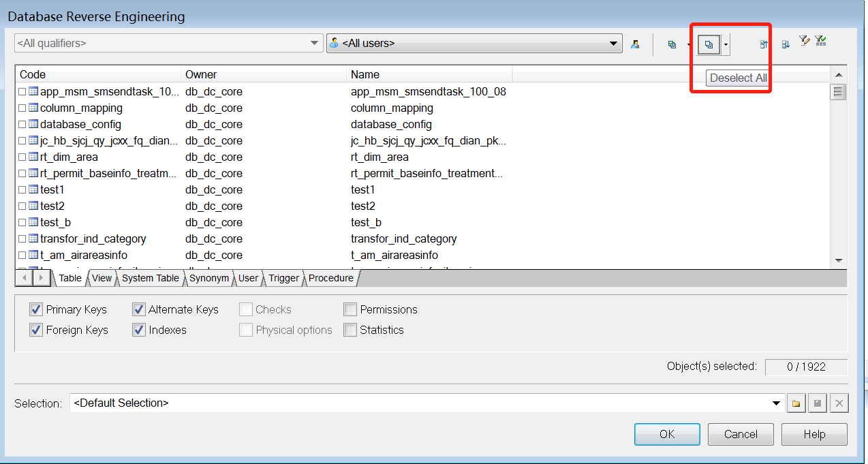Click the Help button
868x464 pixels.
point(814,434)
